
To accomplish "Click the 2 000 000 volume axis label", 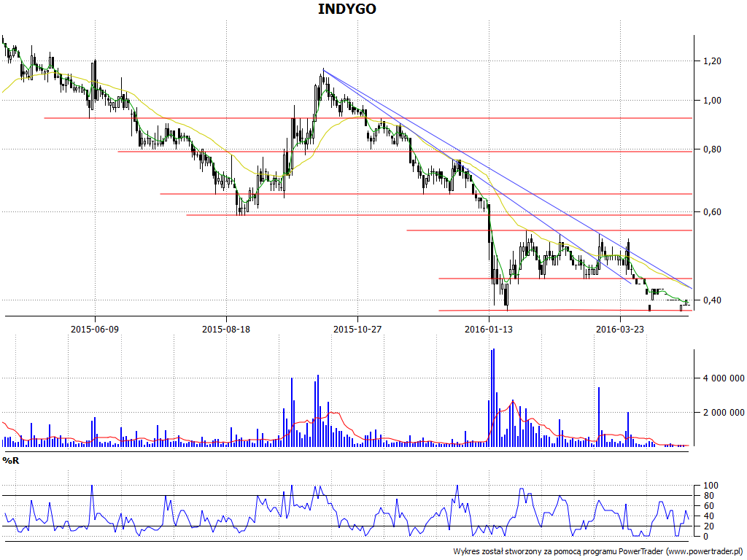I will (x=723, y=413).
